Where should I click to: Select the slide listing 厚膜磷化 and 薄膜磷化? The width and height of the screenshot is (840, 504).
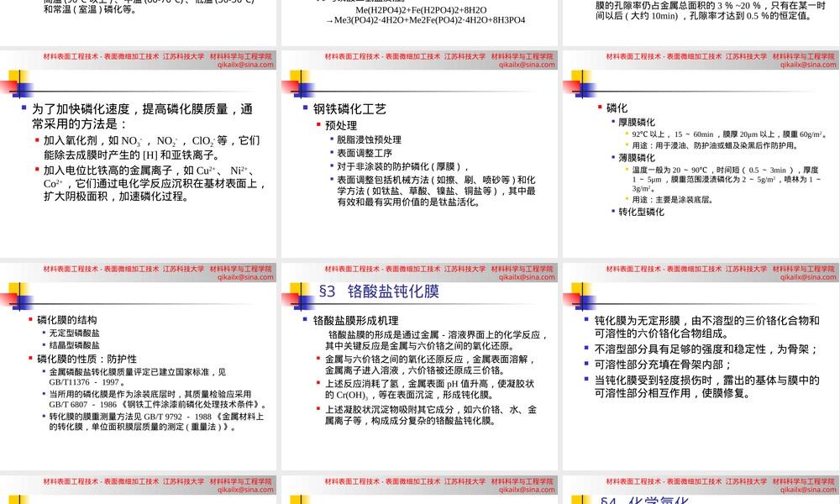coord(701,155)
